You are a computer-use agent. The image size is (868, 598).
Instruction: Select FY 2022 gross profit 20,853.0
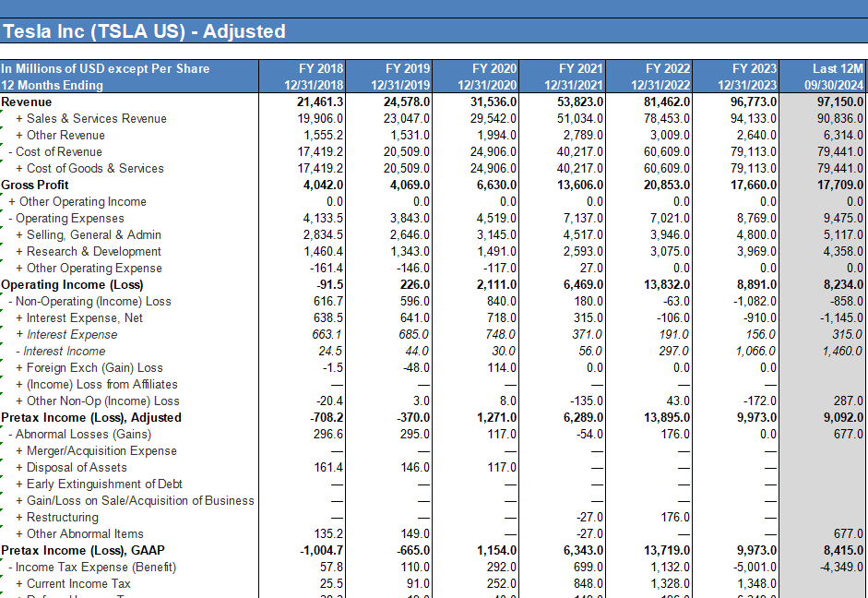[x=667, y=185]
